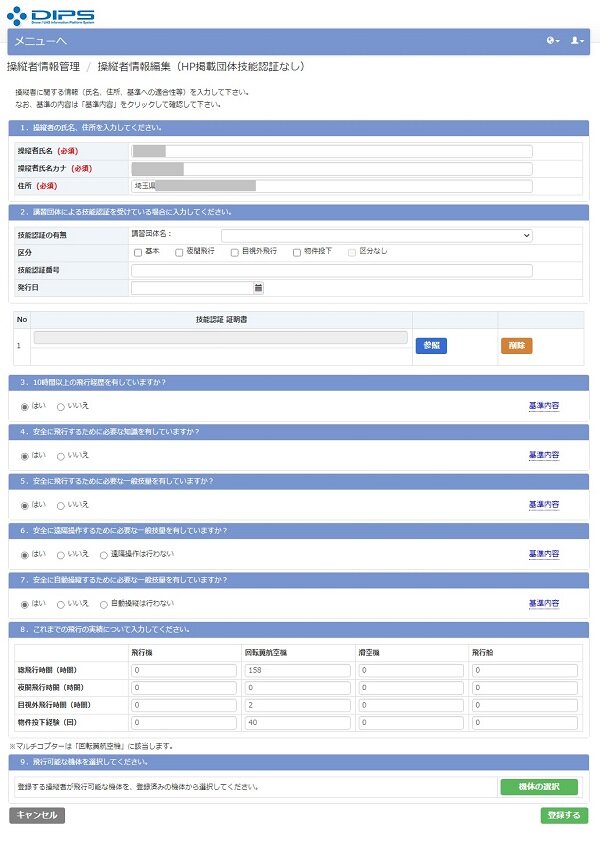Click the 登録する button
The height and width of the screenshot is (847, 600).
564,815
